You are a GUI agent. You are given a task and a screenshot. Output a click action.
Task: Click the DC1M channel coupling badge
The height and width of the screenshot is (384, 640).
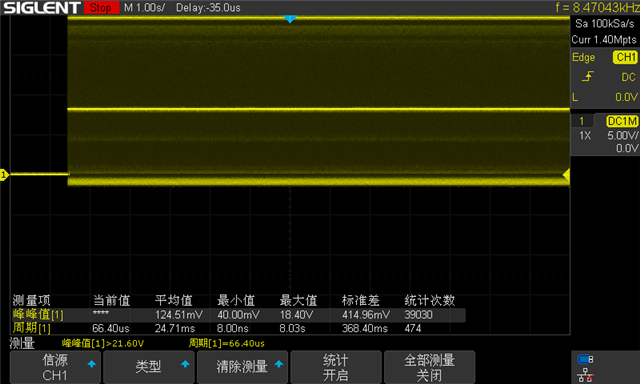tap(622, 121)
